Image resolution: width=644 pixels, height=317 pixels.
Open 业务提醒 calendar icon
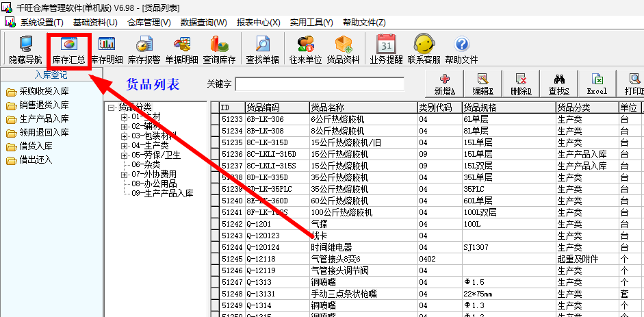click(386, 50)
